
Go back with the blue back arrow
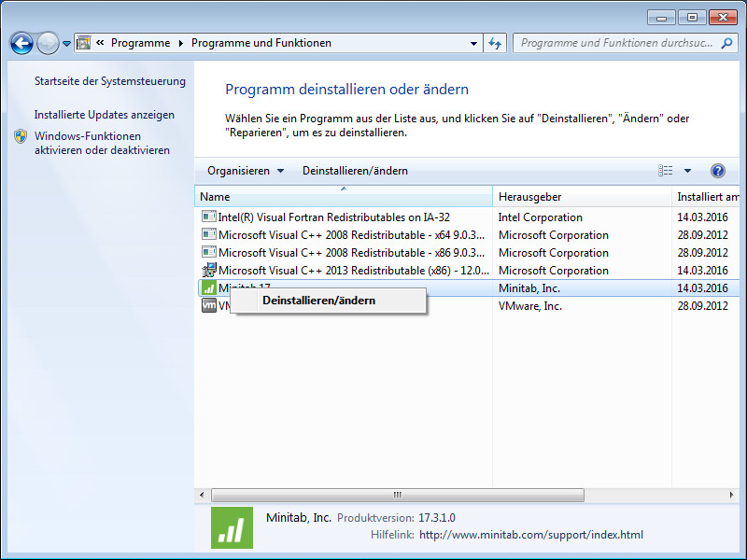click(x=21, y=43)
